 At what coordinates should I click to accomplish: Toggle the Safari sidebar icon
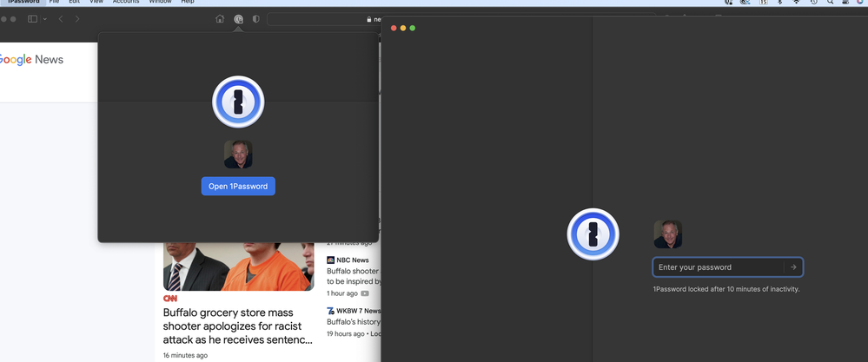coord(32,19)
